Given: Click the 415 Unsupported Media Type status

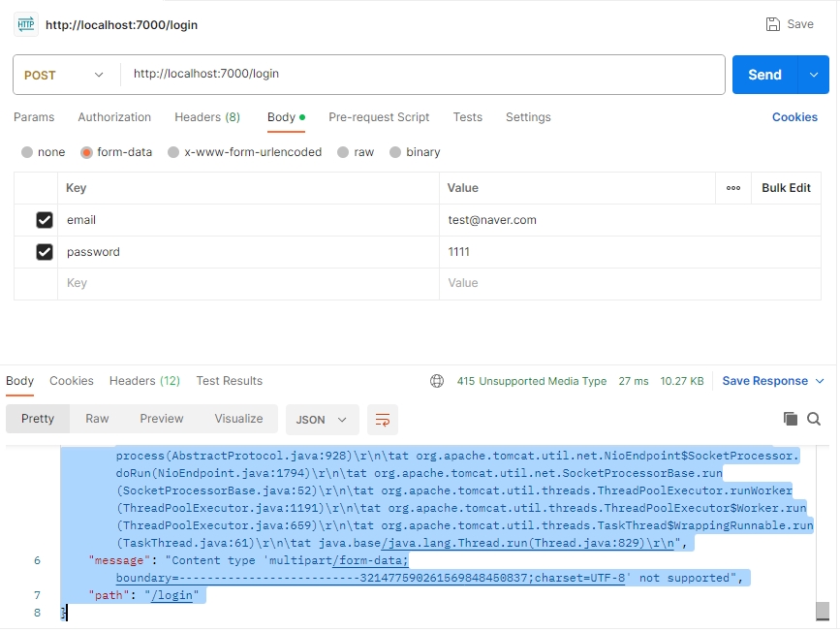Looking at the screenshot, I should [532, 381].
